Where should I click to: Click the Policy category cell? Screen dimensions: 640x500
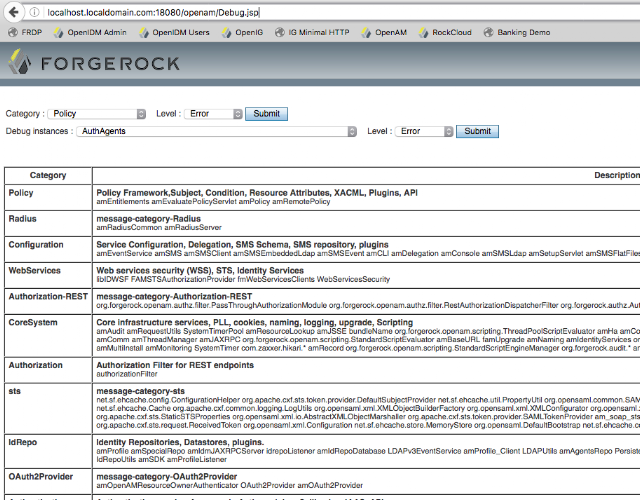(x=48, y=197)
